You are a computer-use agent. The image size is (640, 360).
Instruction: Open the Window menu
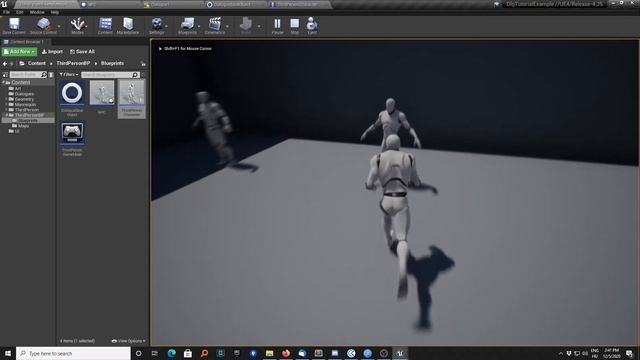(37, 12)
